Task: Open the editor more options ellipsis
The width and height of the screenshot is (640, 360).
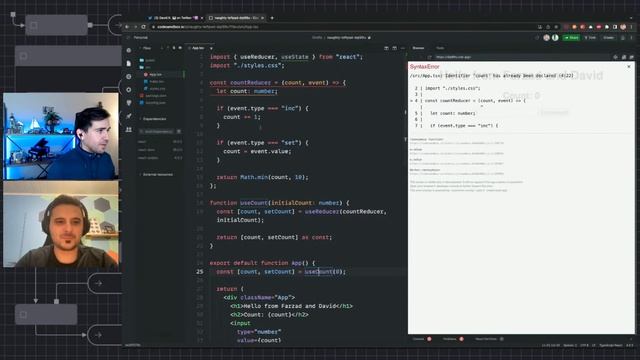Action: click(403, 48)
